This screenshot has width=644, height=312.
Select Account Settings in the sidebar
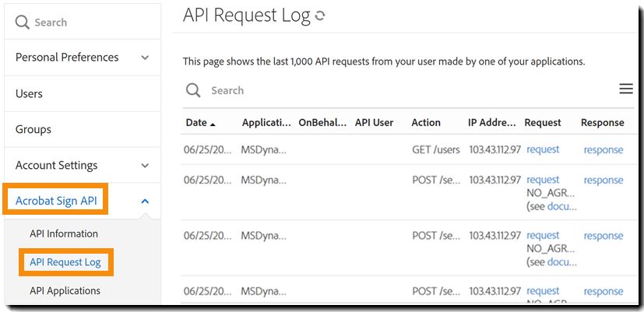56,166
